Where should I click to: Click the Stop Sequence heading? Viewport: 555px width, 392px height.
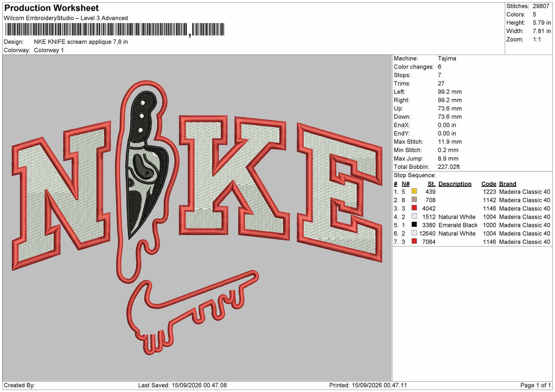[x=415, y=175]
